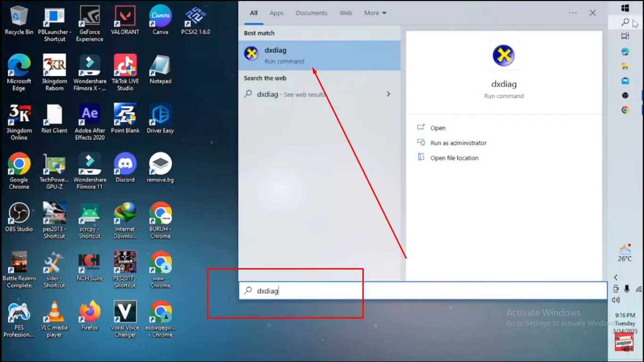644x362 pixels.
Task: Open Wondershare Filmora X desktop icon
Action: pyautogui.click(x=90, y=73)
